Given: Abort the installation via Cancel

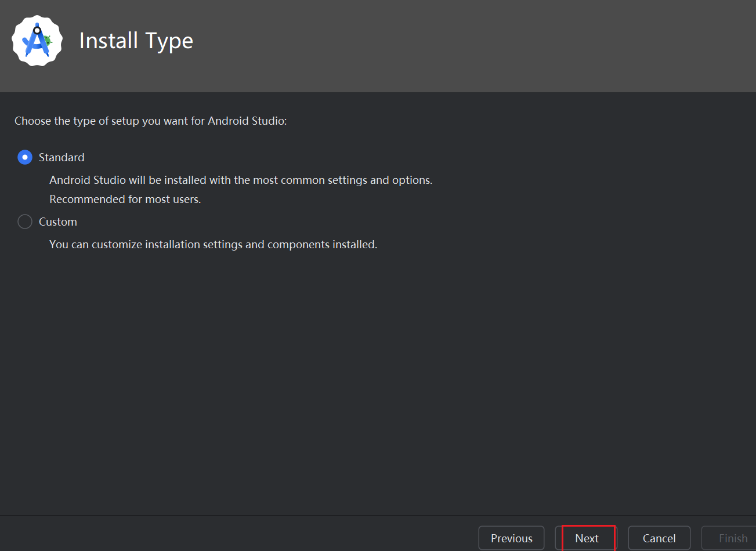Looking at the screenshot, I should click(659, 538).
